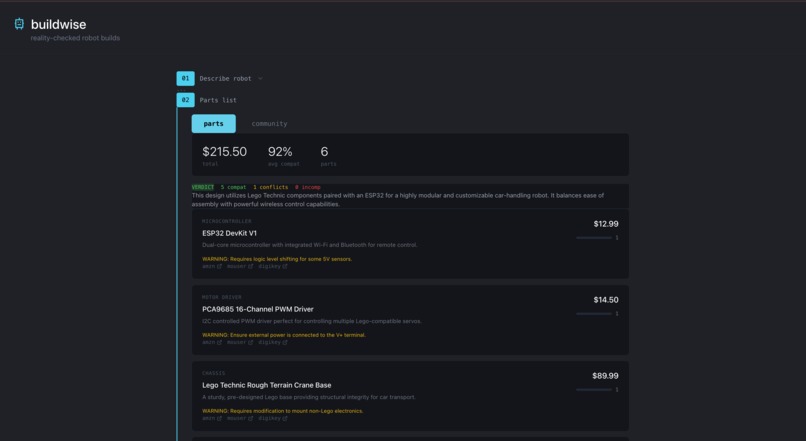This screenshot has height=441, width=806.
Task: Click ESP32 DevKit mouser external-link icon
Action: 251,266
